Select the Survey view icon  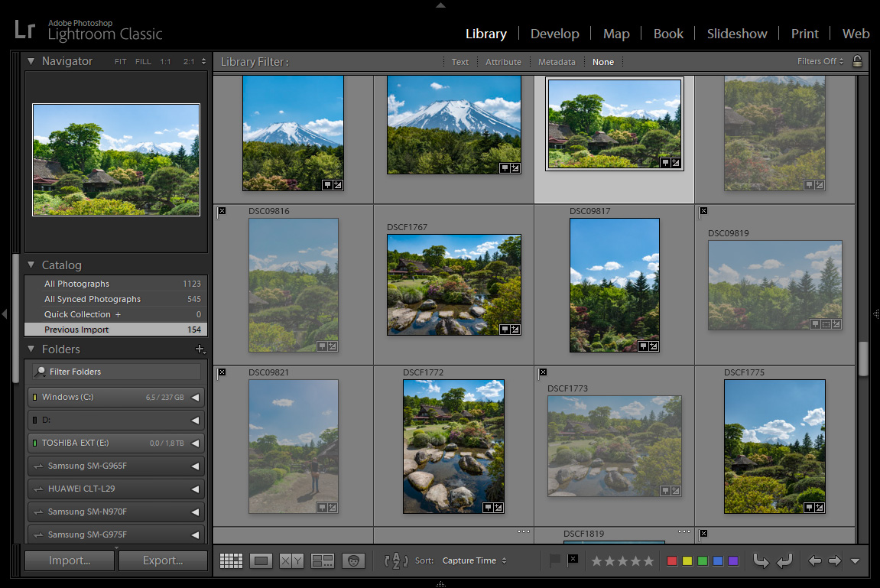coord(324,560)
